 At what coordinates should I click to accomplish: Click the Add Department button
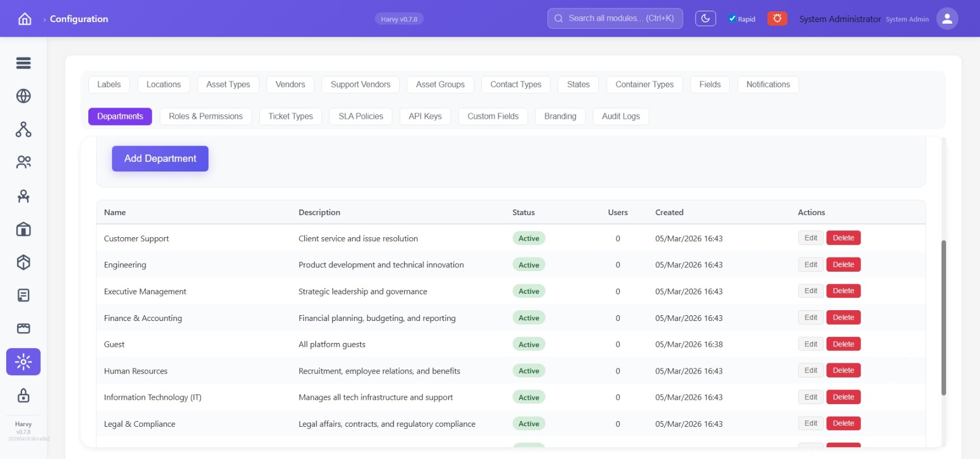coord(160,158)
